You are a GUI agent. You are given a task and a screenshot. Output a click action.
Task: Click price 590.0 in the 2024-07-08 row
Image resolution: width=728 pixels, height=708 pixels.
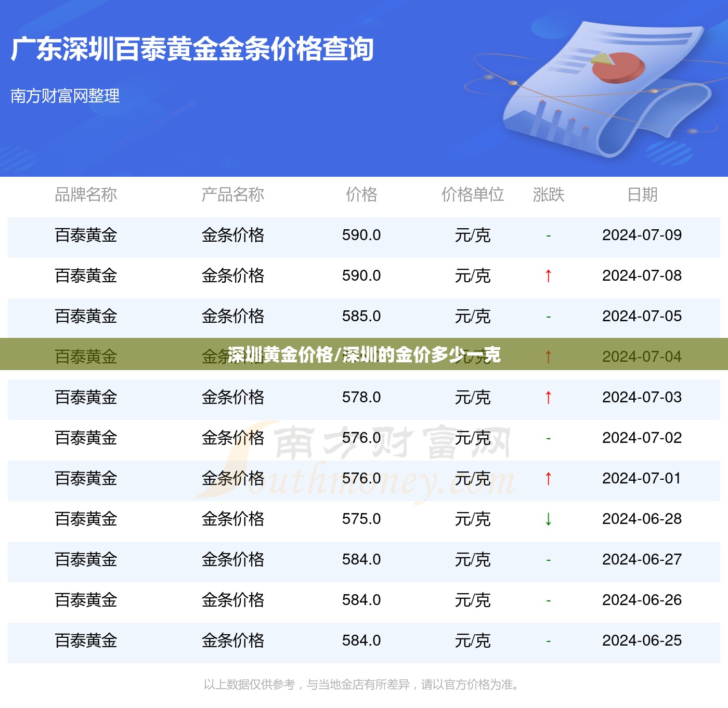coord(361,276)
